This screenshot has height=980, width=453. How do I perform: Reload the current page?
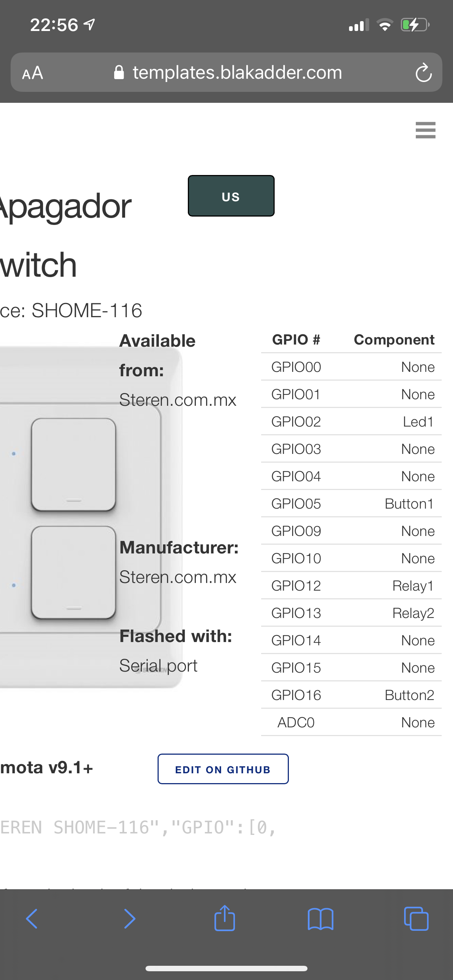click(424, 72)
